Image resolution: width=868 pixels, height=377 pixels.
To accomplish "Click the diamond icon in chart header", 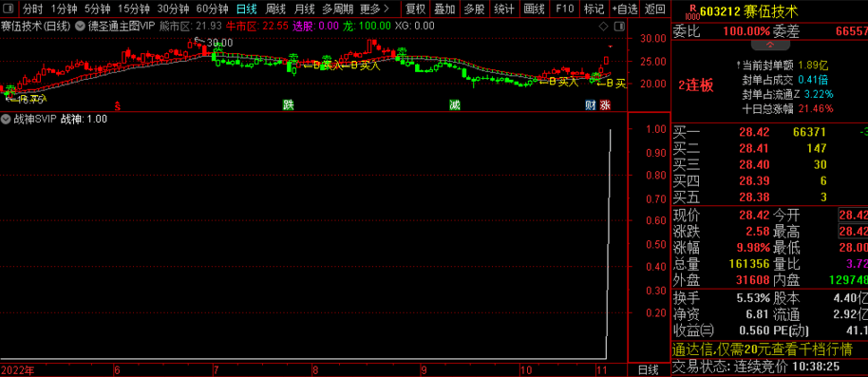I will (603, 26).
